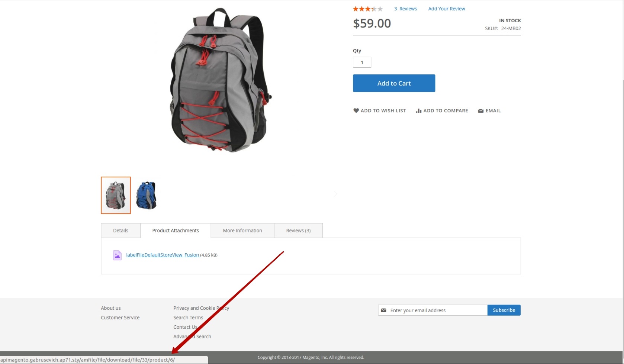Click the Subscribe button
624x364 pixels.
[504, 310]
